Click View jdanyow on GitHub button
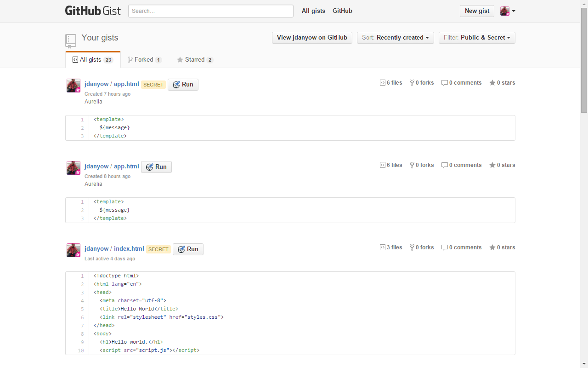Screen dimensions: 588x368 312,38
